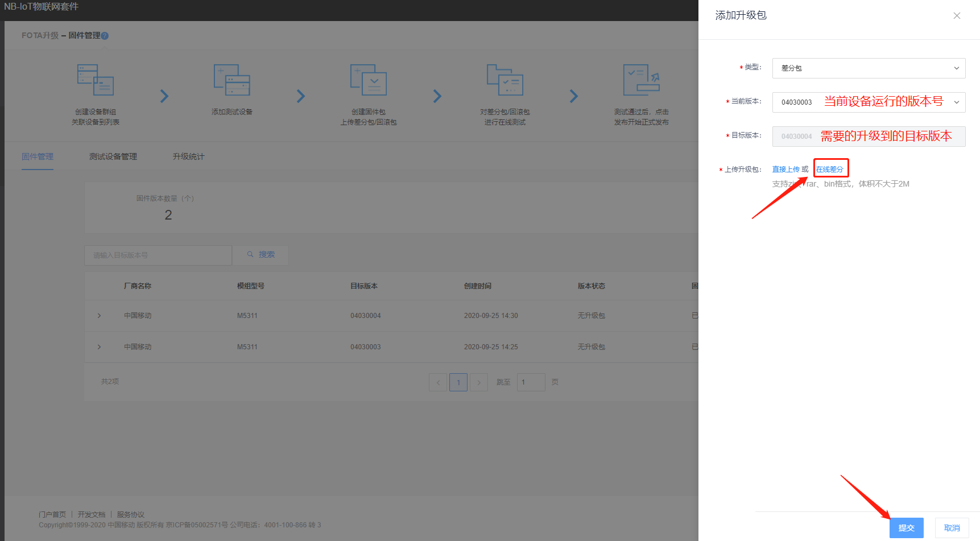This screenshot has height=541, width=980.
Task: Click the 直接上传 link
Action: tap(785, 170)
